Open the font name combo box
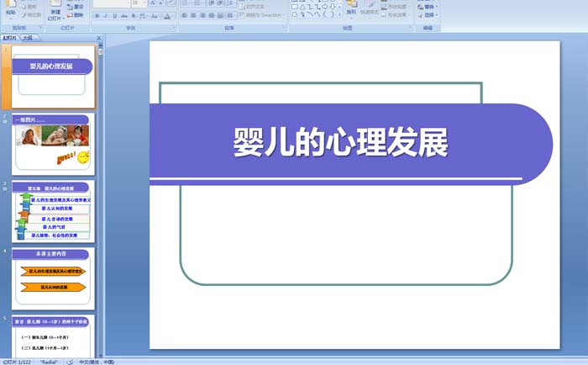588x365 pixels. point(111,3)
